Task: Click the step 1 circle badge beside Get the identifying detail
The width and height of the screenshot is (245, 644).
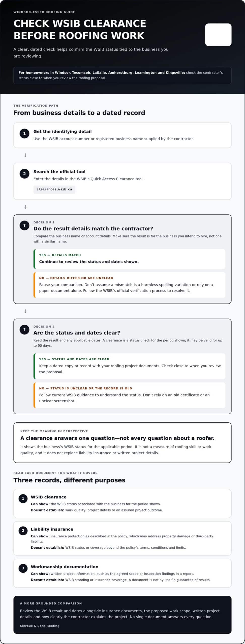Action: [24, 134]
